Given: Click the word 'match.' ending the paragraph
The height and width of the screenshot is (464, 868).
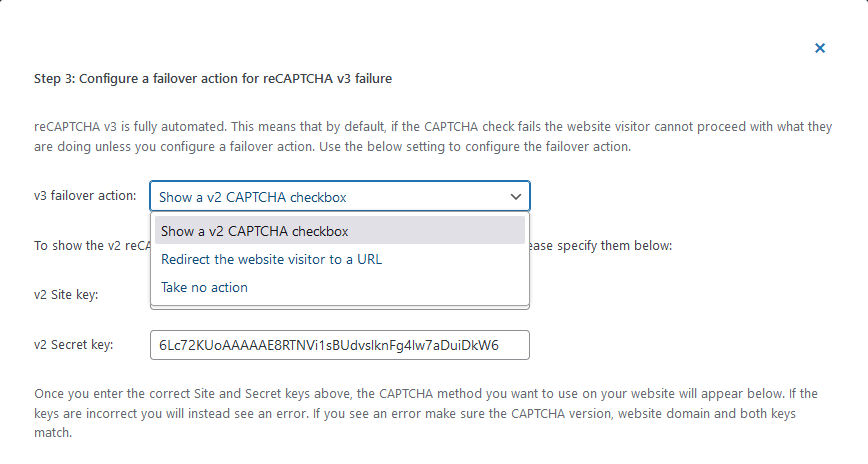Looking at the screenshot, I should click(x=53, y=433).
